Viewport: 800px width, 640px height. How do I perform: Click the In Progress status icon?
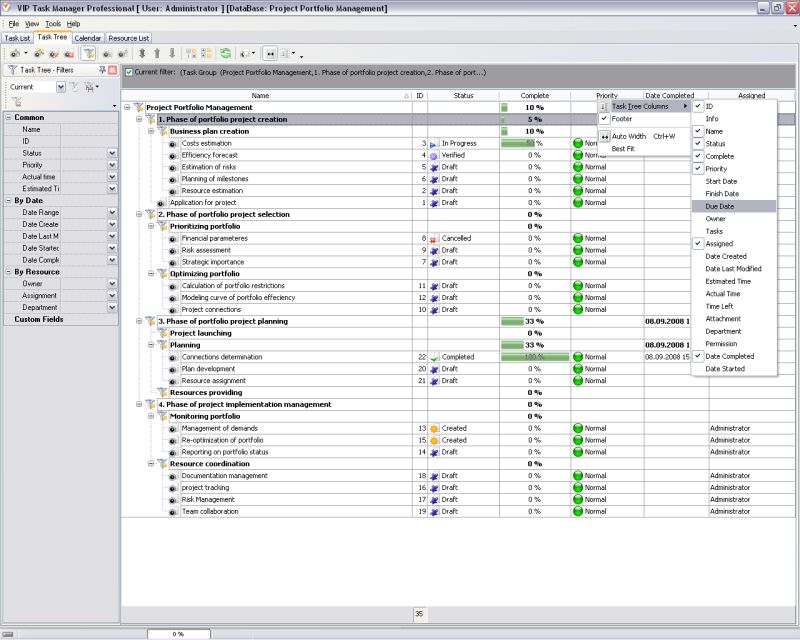[434, 143]
